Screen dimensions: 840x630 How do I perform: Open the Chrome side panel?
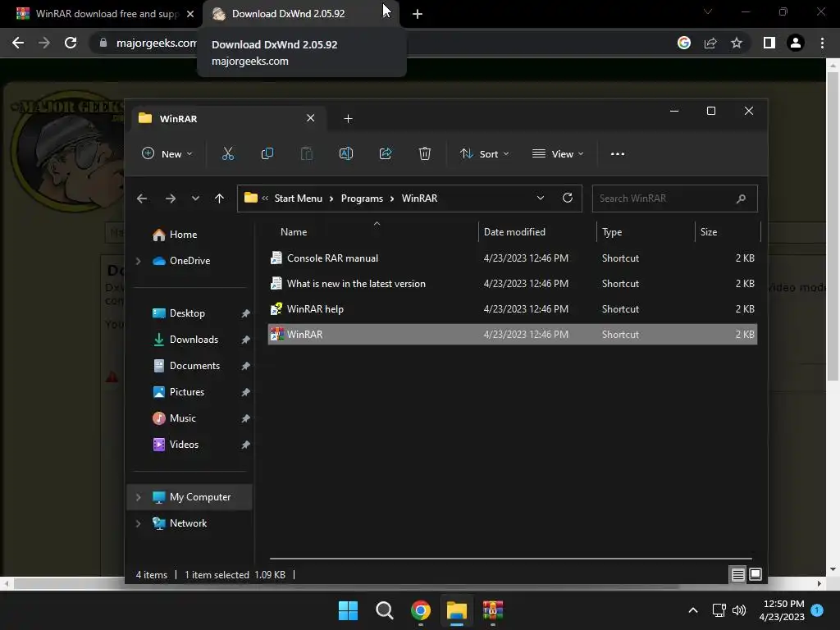point(769,43)
